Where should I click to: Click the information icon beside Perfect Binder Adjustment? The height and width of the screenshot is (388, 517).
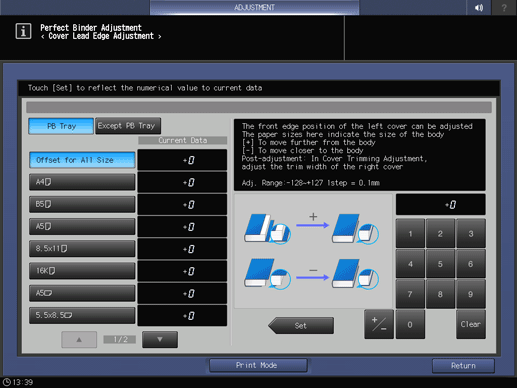point(23,31)
